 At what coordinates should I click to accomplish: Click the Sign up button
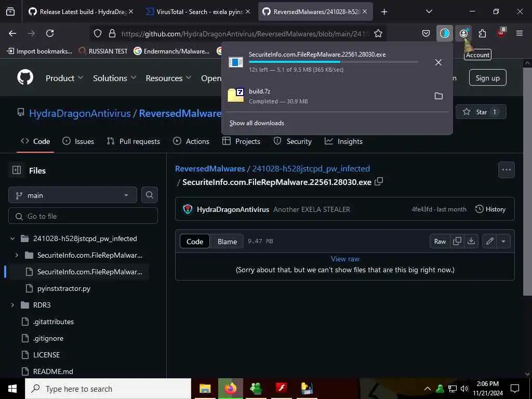tap(487, 78)
